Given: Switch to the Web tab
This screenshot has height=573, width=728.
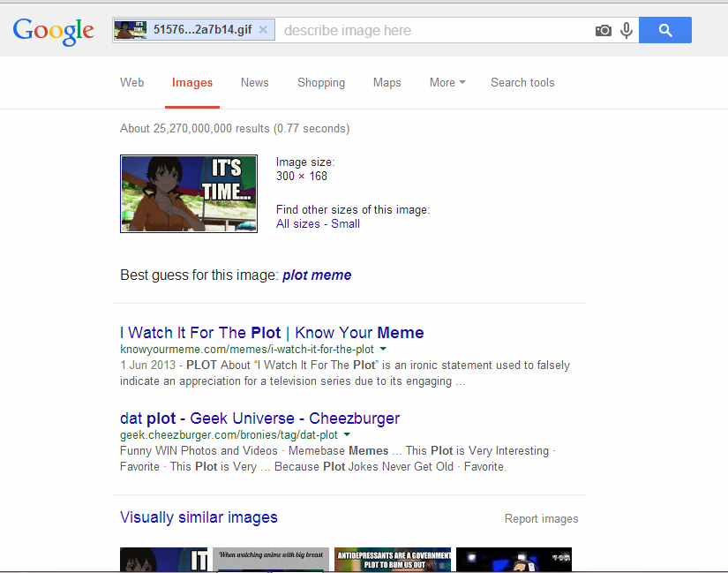Looking at the screenshot, I should pos(132,83).
